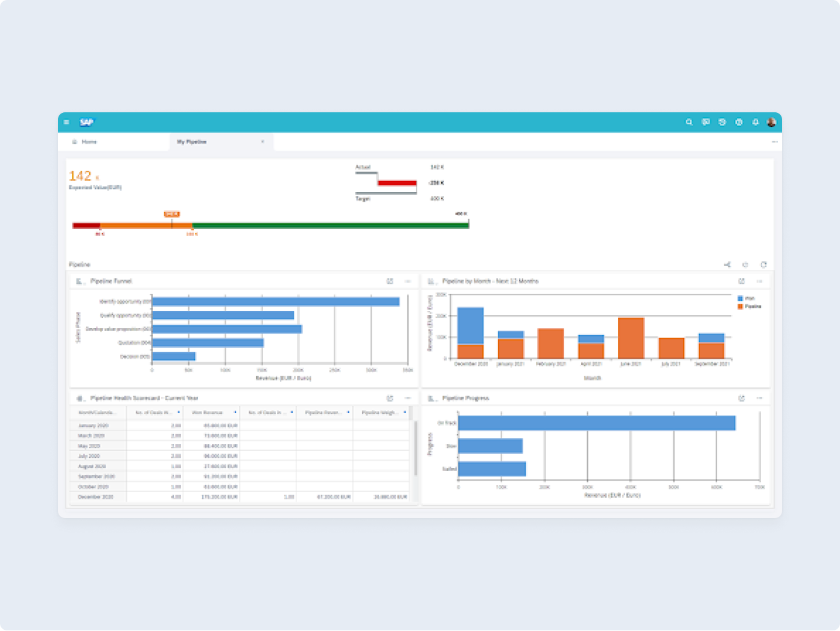The width and height of the screenshot is (840, 631).
Task: Select the July 2020 row
Action: 240,456
